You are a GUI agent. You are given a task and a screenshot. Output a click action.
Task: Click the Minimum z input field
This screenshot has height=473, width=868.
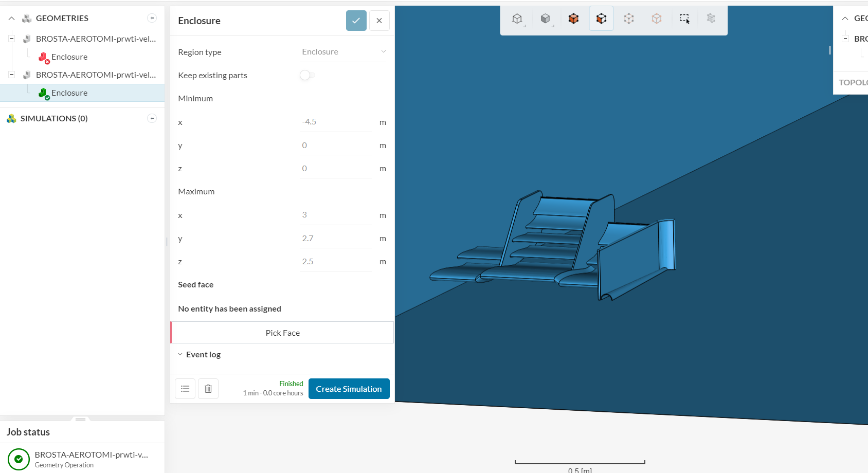[336, 168]
